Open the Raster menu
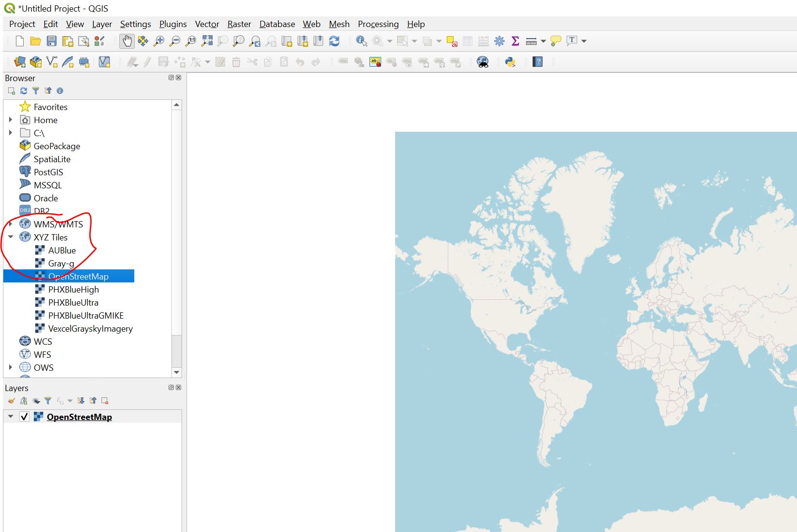Viewport: 797px width, 532px height. pyautogui.click(x=239, y=24)
